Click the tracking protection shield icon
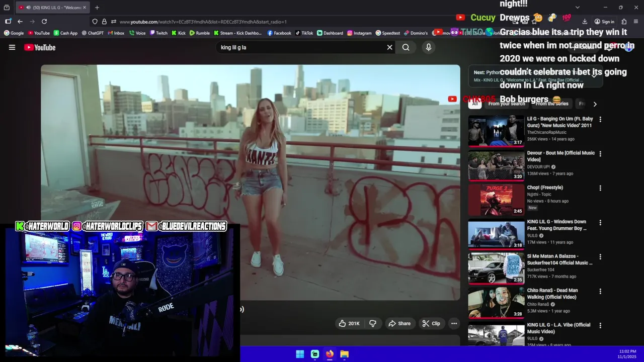Viewport: 644px width, 362px height. pos(95,22)
